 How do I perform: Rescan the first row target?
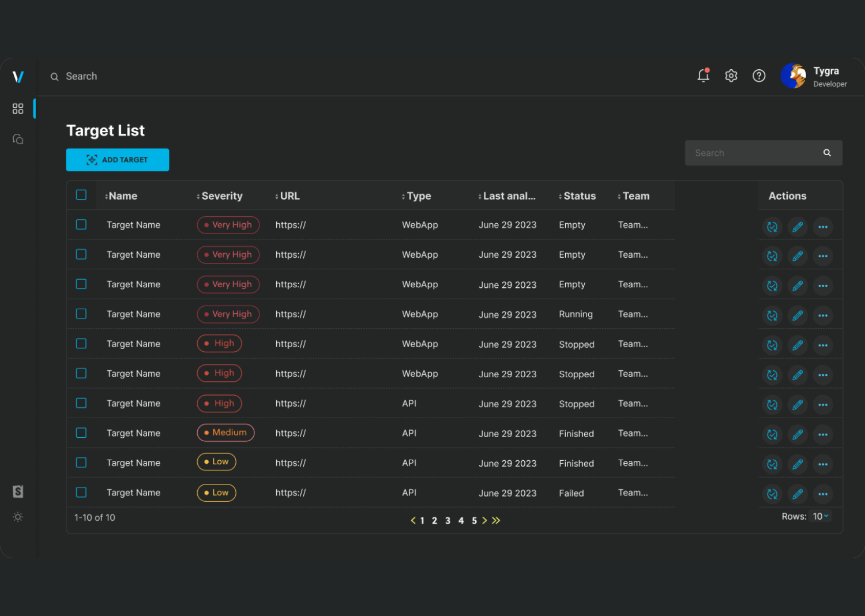772,227
